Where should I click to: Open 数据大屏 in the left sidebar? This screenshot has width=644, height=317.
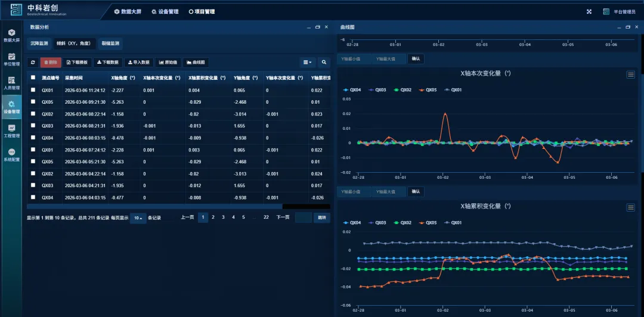click(x=11, y=36)
